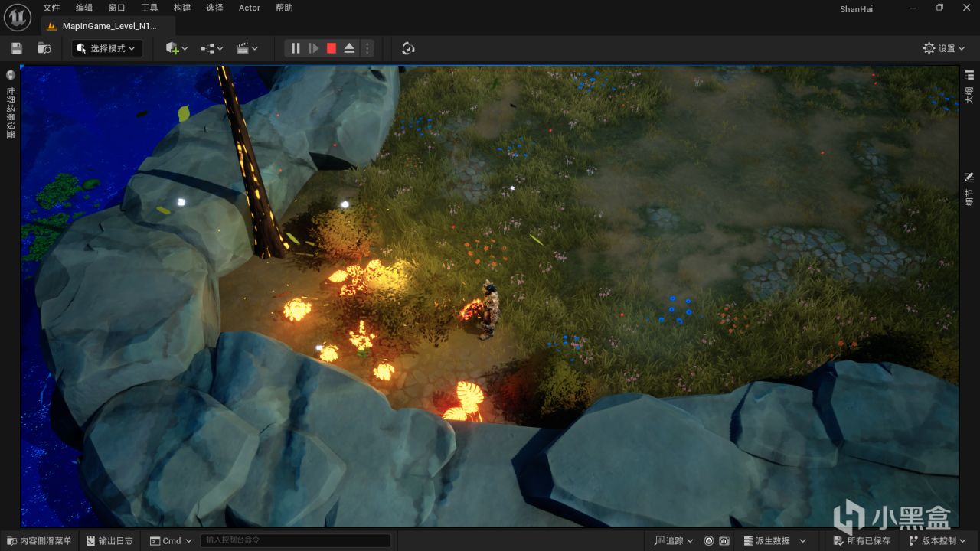The width and height of the screenshot is (980, 551).
Task: Click the Unreal Engine logo icon
Action: (18, 16)
